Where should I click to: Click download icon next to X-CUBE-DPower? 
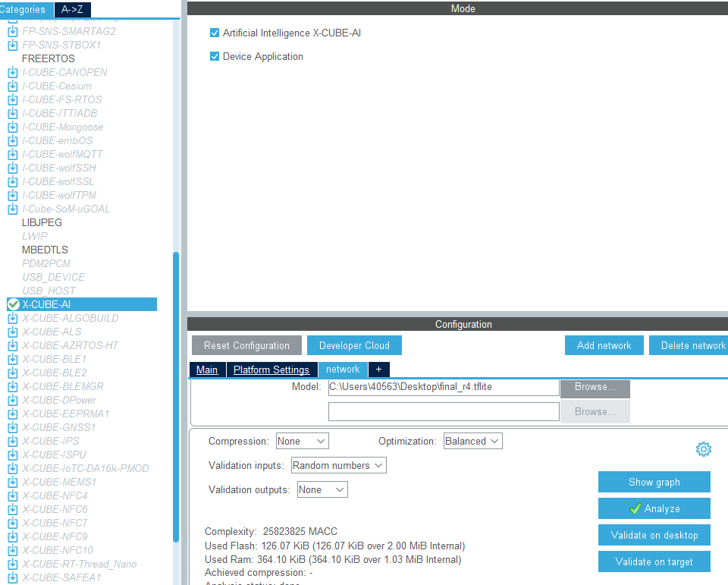click(x=13, y=400)
